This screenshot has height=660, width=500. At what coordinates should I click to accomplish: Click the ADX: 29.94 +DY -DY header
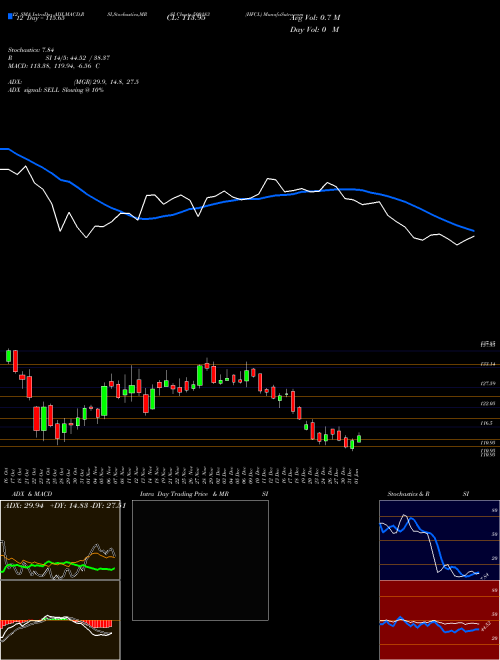click(65, 506)
